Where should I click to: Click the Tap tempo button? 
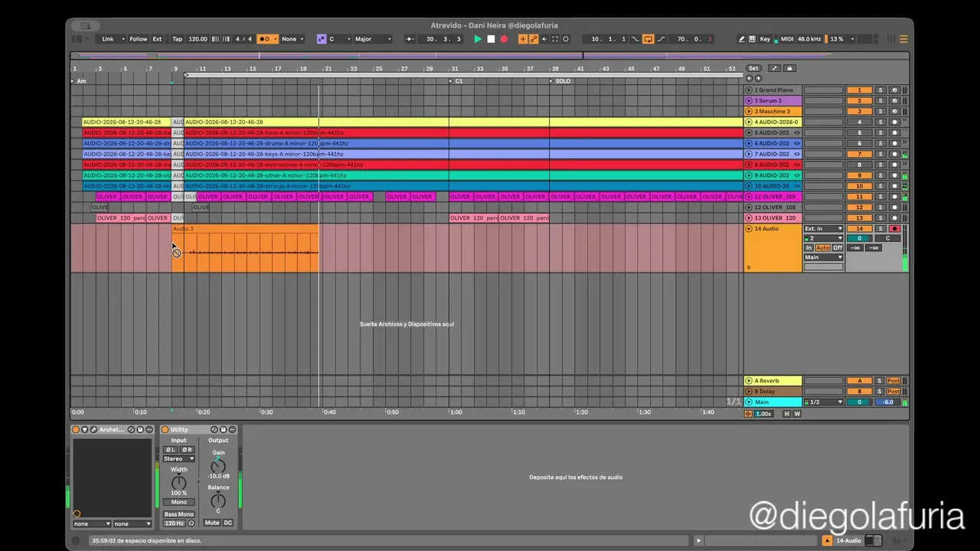(178, 39)
